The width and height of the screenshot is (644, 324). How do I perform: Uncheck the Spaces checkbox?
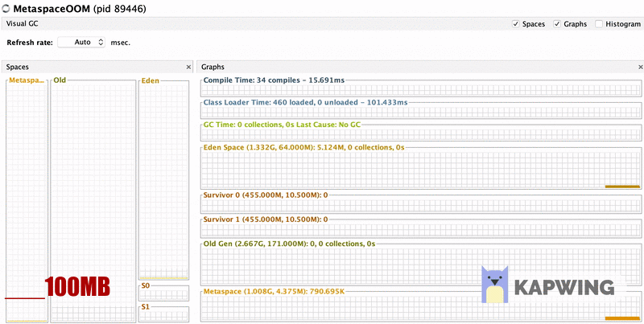click(516, 24)
